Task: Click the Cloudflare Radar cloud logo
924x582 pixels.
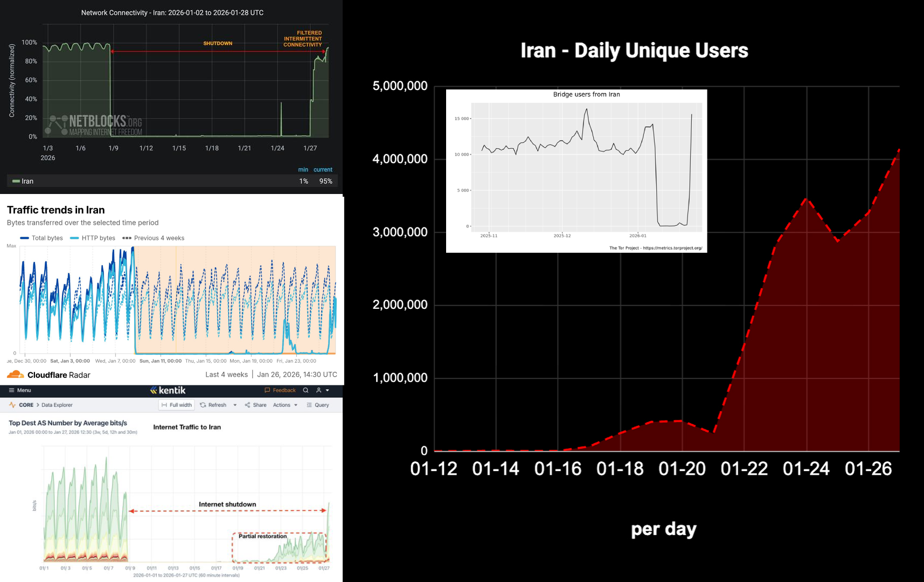Action: click(16, 375)
